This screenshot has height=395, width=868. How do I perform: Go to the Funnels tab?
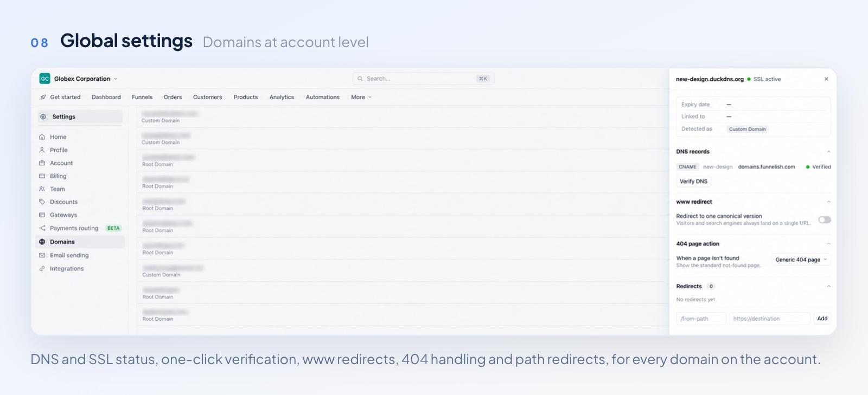[x=142, y=97]
